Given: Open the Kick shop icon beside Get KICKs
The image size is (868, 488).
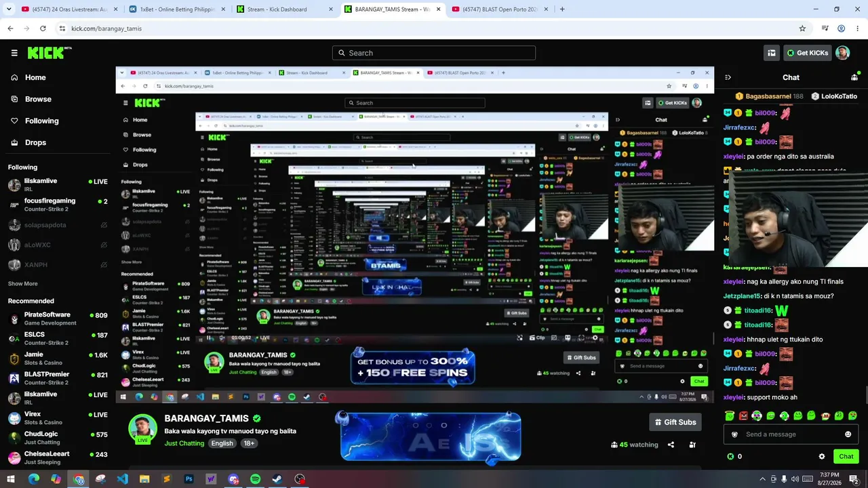Looking at the screenshot, I should click(772, 53).
